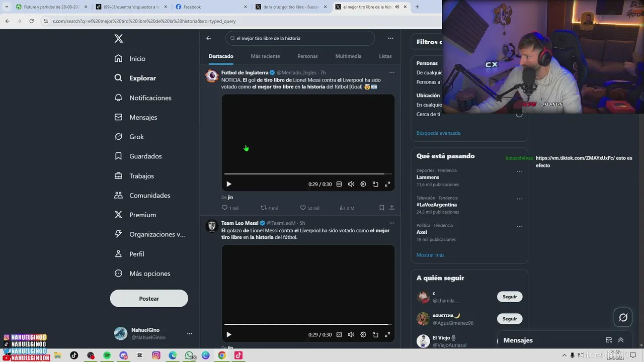Open more options on Team Leo Messi post
This screenshot has width=644, height=362.
[x=392, y=223]
